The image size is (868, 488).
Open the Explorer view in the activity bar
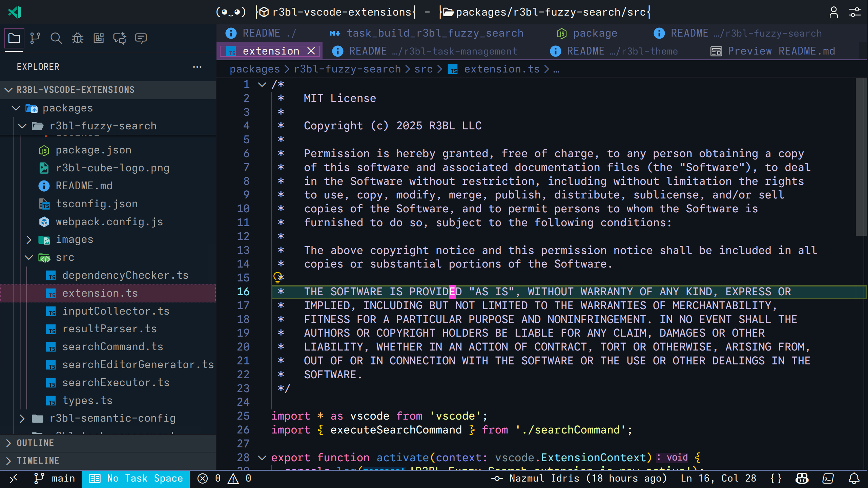[x=14, y=38]
